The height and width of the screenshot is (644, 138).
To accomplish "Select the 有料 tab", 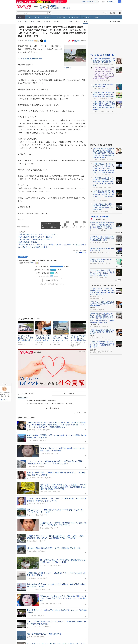I will pos(96,17).
